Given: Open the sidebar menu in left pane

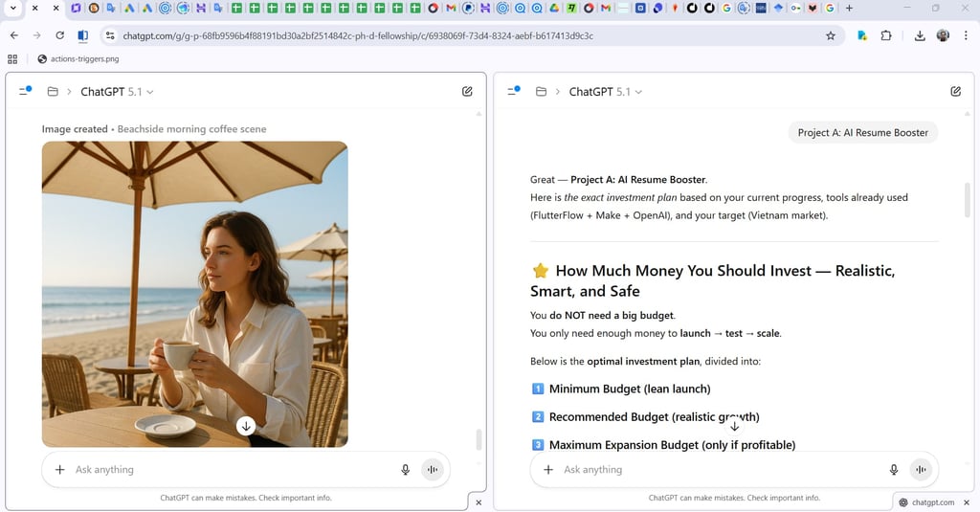Looking at the screenshot, I should click(25, 92).
